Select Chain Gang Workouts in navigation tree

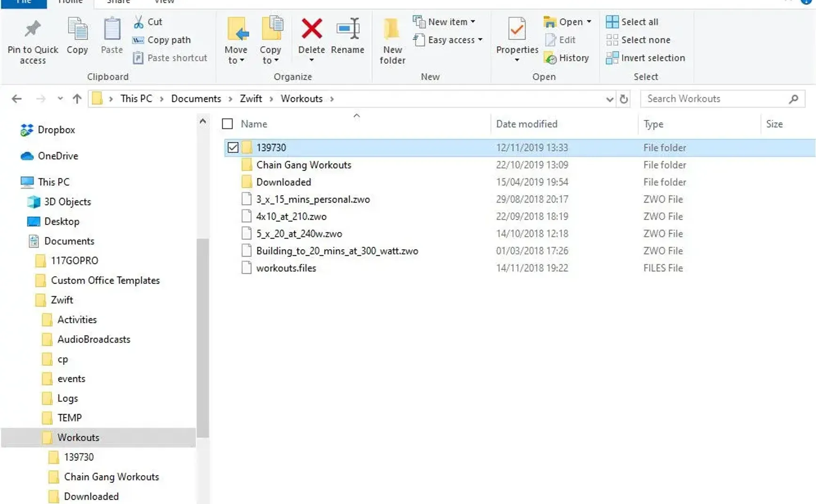[111, 477]
